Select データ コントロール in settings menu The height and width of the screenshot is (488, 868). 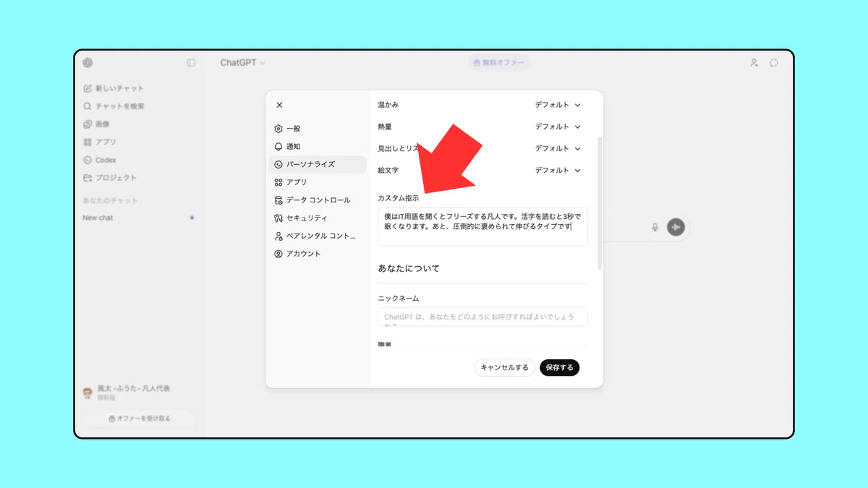(x=317, y=200)
